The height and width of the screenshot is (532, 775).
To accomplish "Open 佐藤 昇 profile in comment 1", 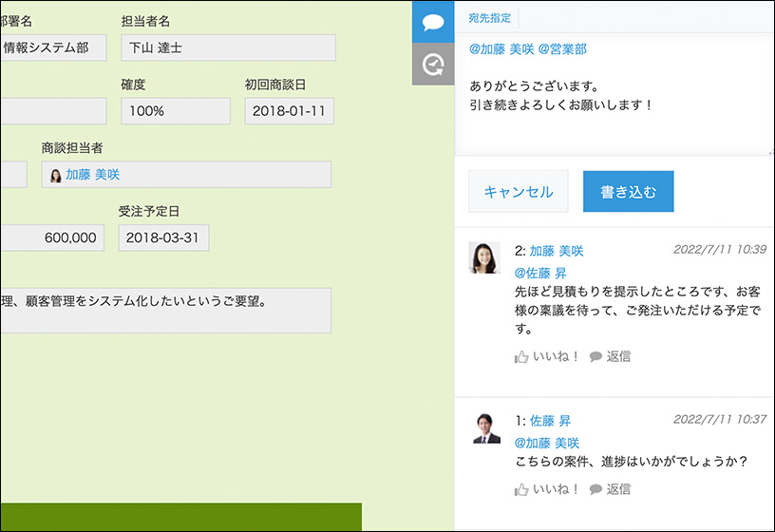I will [x=550, y=421].
